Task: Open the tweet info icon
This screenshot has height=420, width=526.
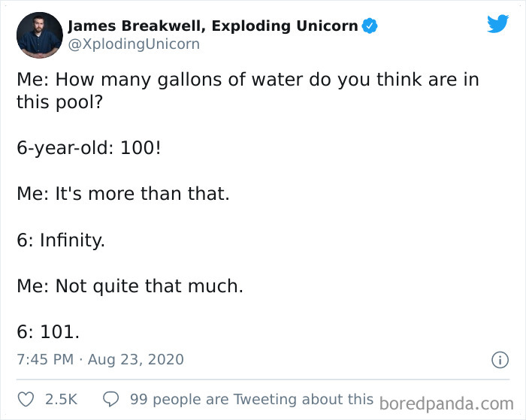Action: tap(499, 361)
